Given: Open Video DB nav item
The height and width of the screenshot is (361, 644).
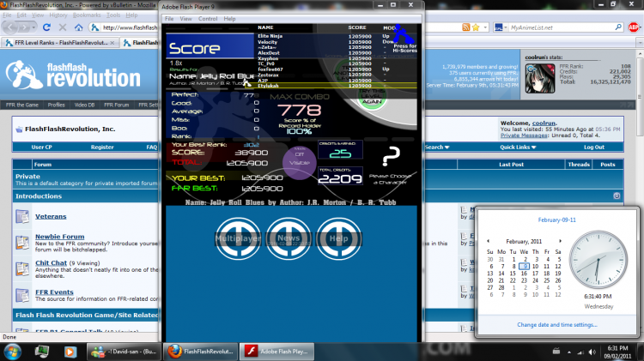Looking at the screenshot, I should (x=85, y=105).
